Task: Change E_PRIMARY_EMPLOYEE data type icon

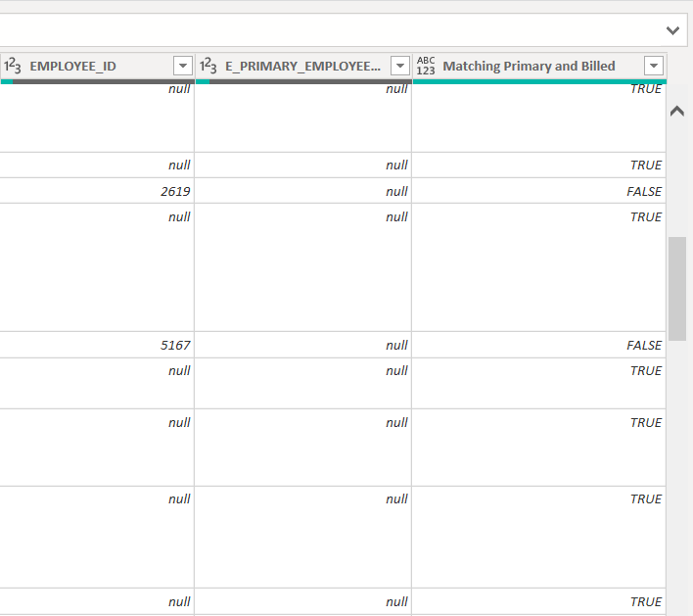Action: [208, 66]
